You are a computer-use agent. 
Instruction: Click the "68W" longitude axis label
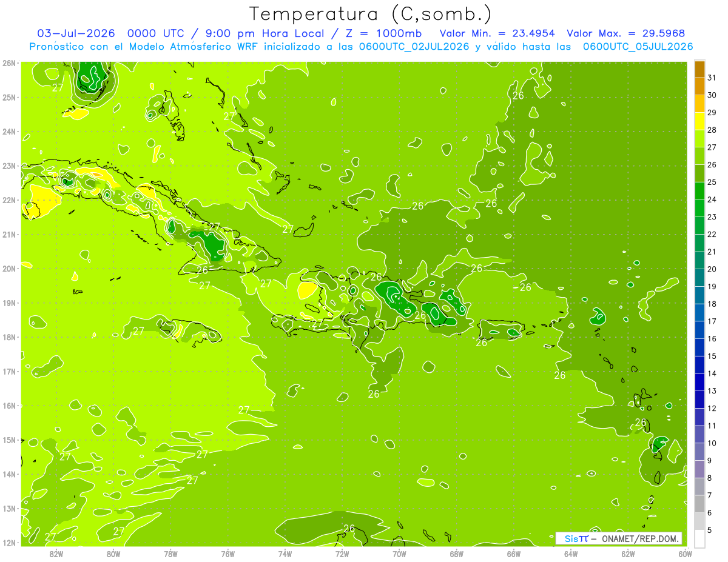tap(457, 554)
